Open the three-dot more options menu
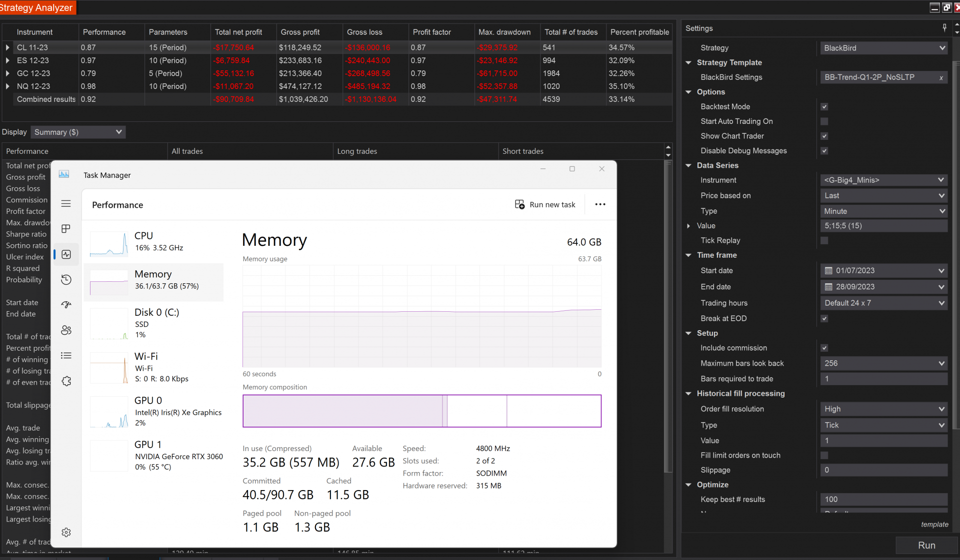 tap(600, 204)
